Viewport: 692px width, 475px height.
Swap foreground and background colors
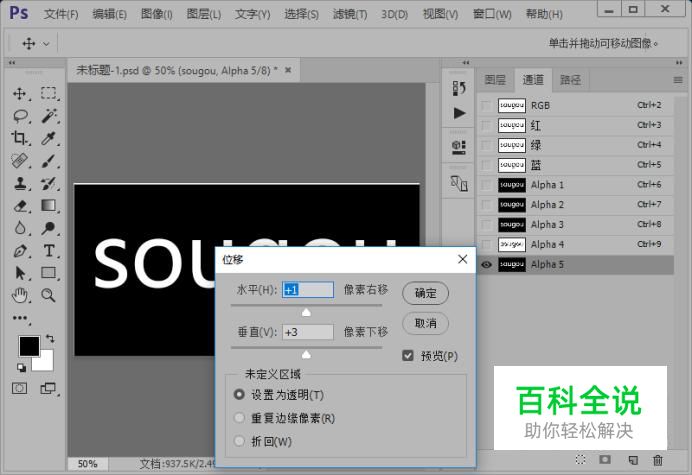[50, 339]
